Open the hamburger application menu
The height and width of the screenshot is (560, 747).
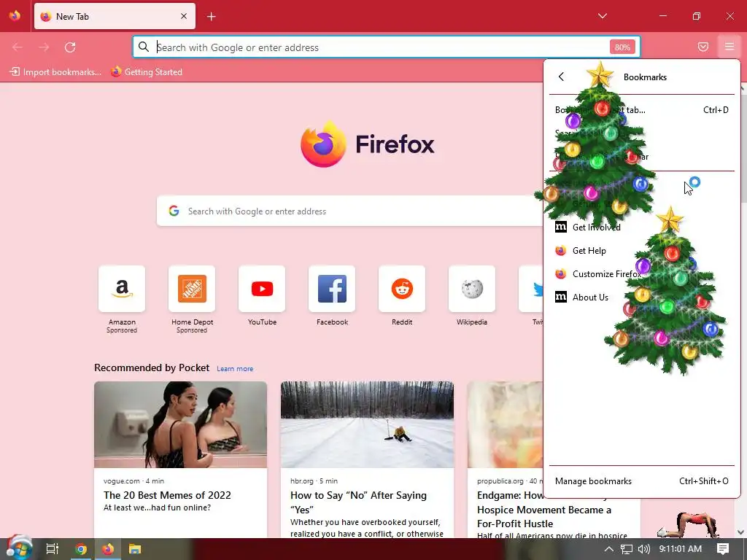click(729, 47)
